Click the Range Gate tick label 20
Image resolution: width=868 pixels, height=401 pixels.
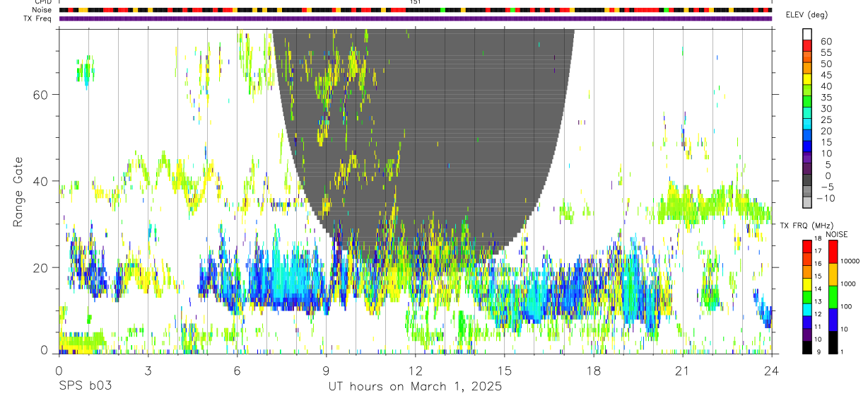40,267
